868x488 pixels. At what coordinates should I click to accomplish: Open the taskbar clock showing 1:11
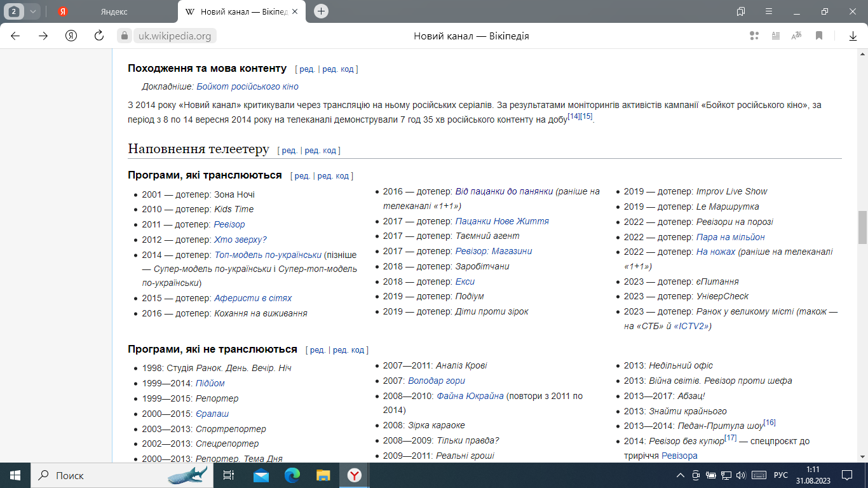pos(811,475)
